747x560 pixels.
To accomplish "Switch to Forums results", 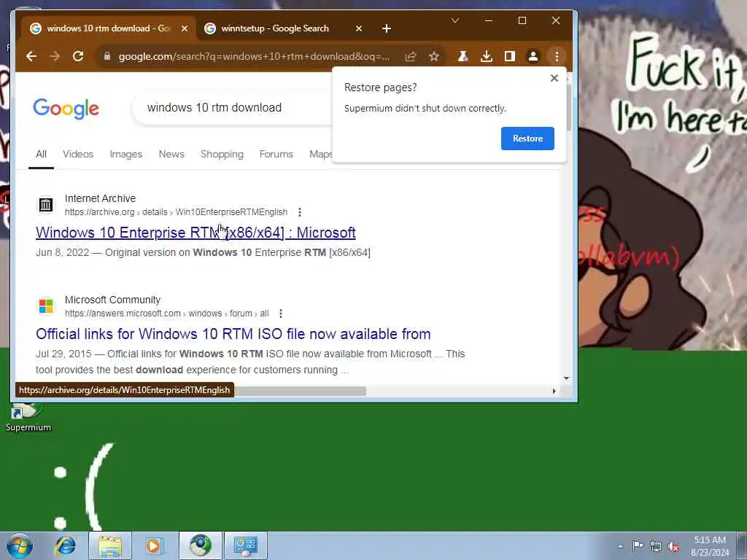I will click(276, 155).
